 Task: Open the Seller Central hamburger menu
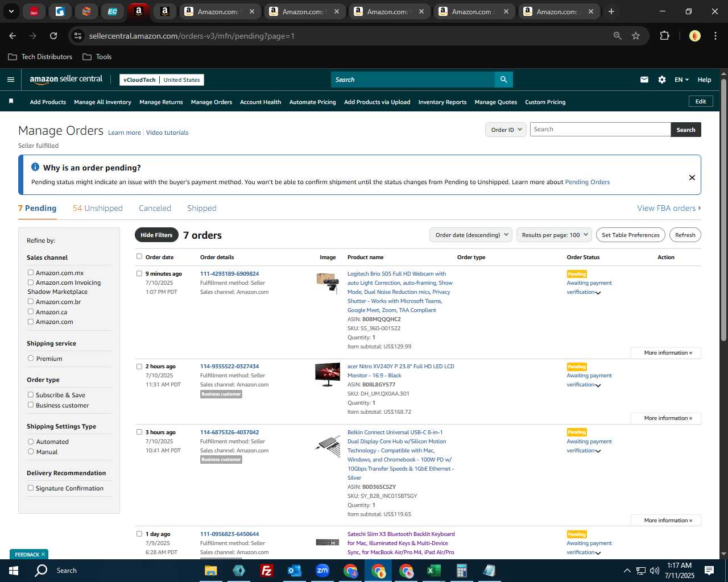[10, 80]
